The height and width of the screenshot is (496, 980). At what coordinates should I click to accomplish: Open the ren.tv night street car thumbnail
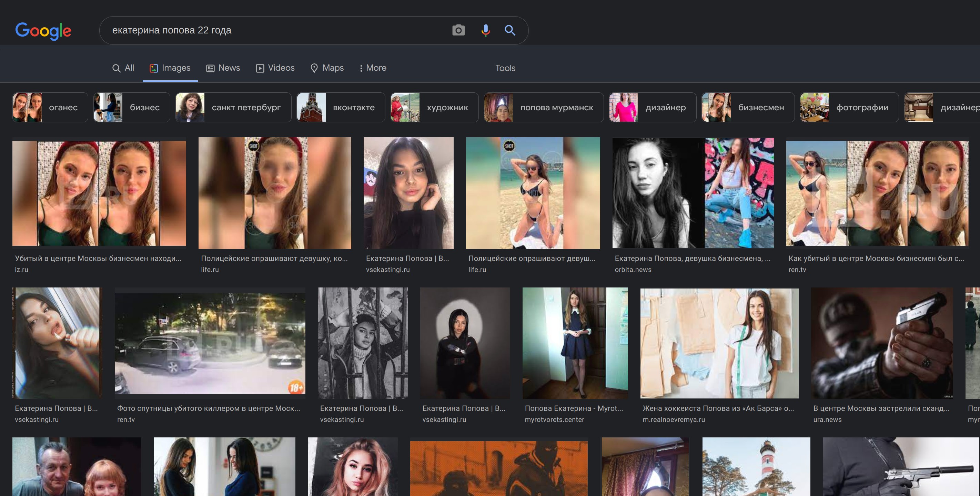210,343
